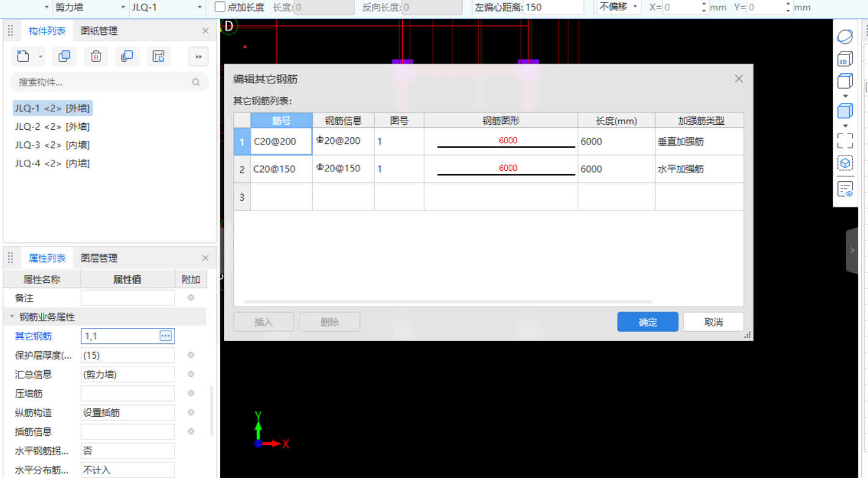This screenshot has height=478, width=868.
Task: Select JLQ-1 <2> [外墙] item
Action: click(53, 108)
